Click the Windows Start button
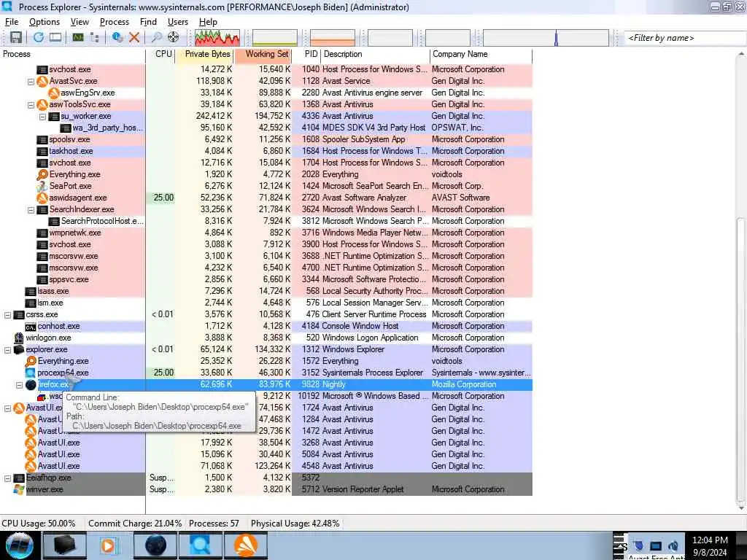This screenshot has width=747, height=560. [20, 545]
